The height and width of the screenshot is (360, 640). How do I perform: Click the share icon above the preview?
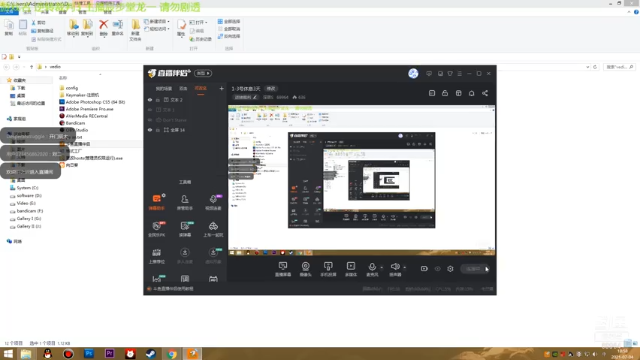pos(485,93)
